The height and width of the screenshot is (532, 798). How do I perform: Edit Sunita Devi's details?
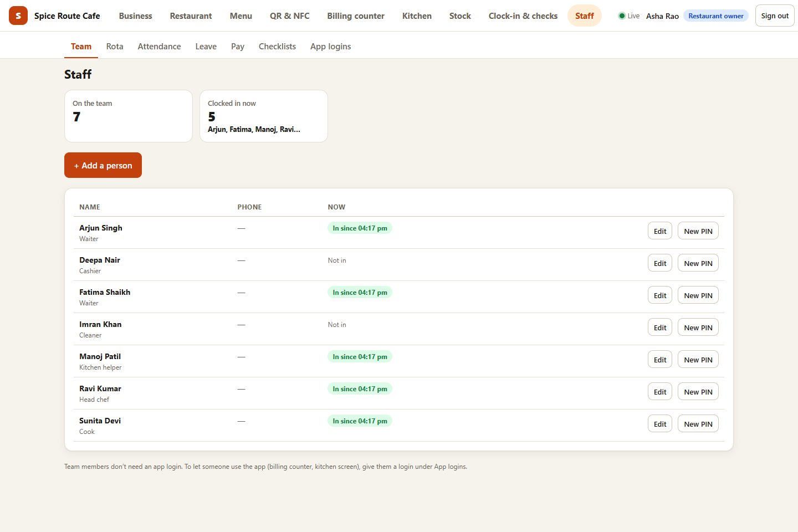pyautogui.click(x=660, y=424)
